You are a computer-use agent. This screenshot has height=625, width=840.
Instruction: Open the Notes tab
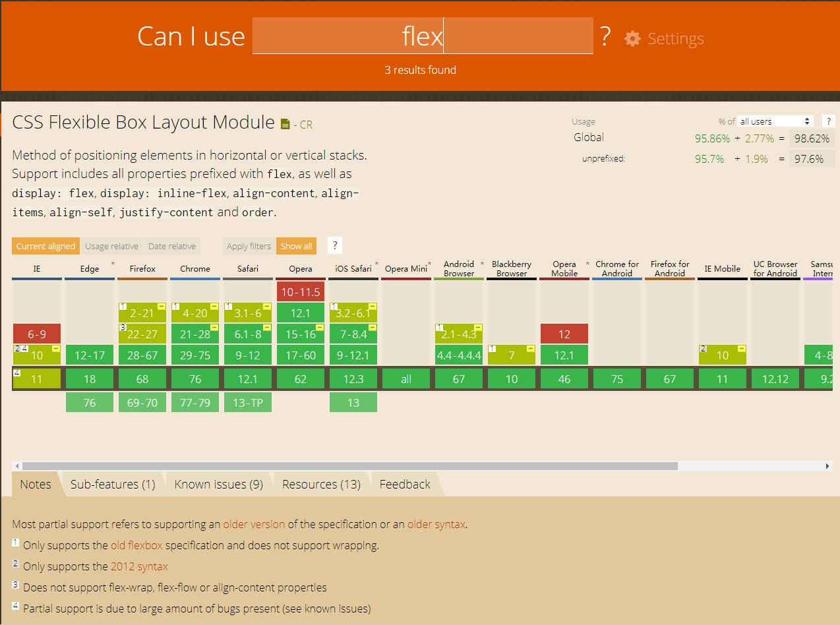[x=36, y=484]
